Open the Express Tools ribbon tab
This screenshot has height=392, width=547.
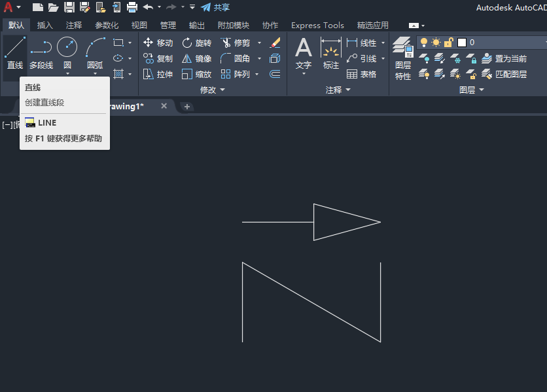tap(317, 25)
